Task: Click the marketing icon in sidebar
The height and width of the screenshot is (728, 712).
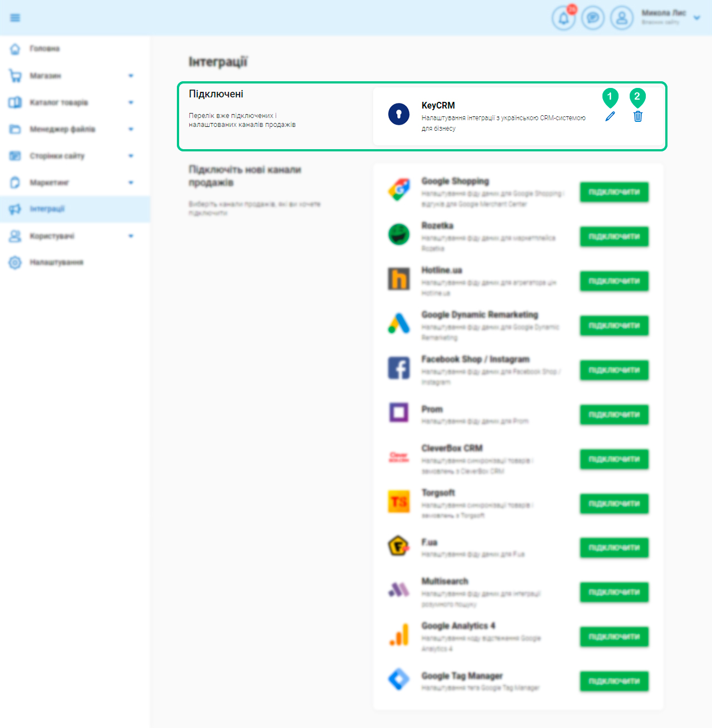Action: click(x=15, y=183)
